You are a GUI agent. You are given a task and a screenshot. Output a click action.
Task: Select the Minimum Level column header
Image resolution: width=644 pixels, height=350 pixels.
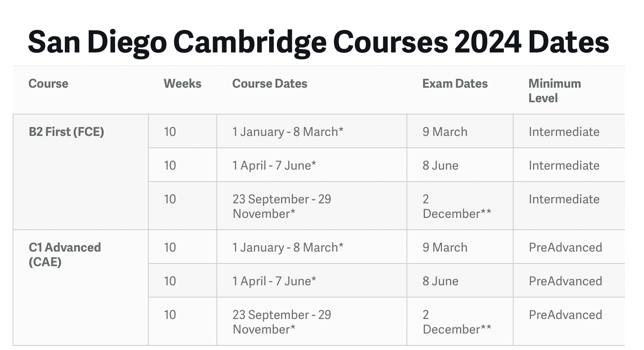click(555, 91)
